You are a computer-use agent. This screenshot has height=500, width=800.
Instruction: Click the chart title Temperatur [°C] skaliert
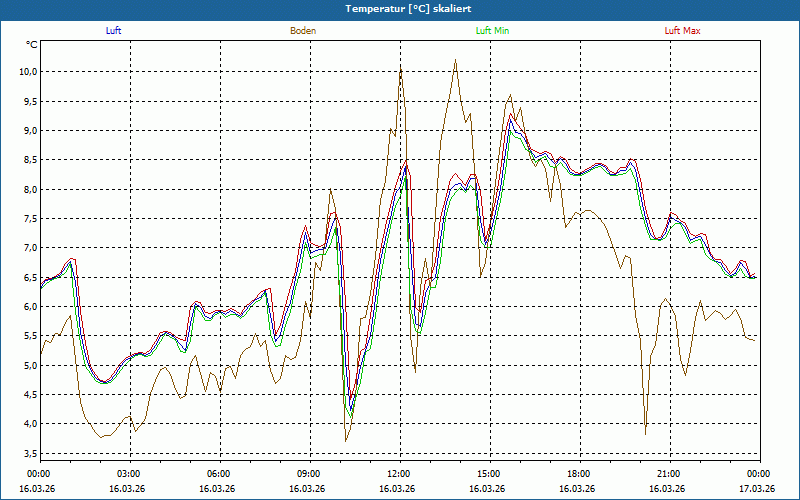(x=400, y=8)
